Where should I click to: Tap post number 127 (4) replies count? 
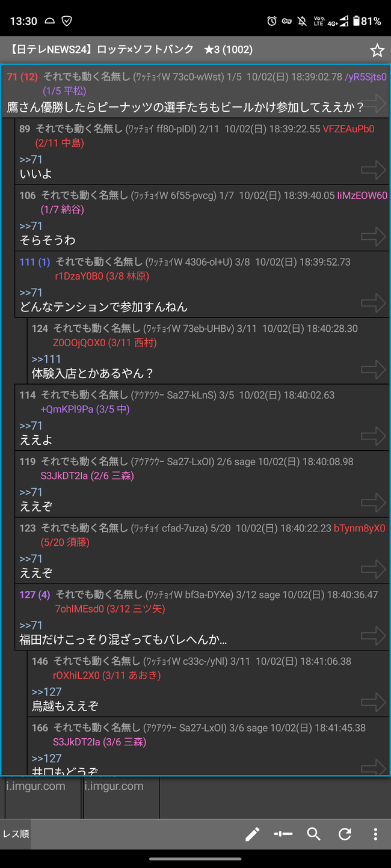tap(35, 594)
